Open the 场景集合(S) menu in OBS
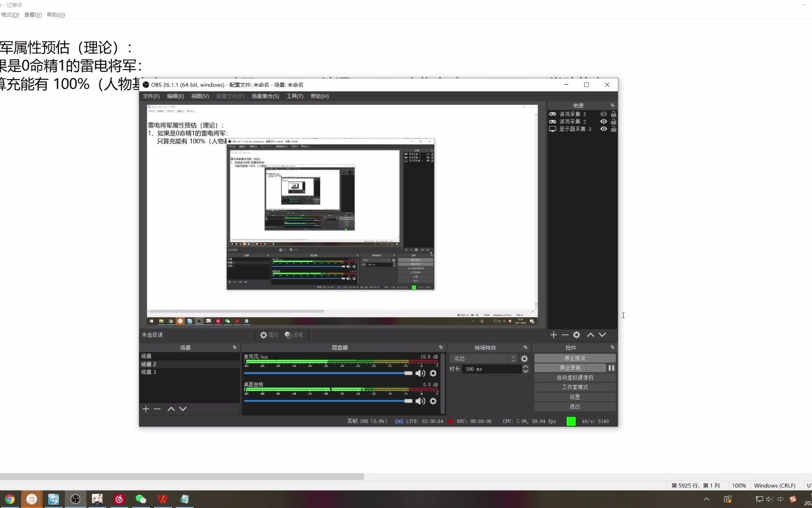The width and height of the screenshot is (812, 508). tap(265, 96)
